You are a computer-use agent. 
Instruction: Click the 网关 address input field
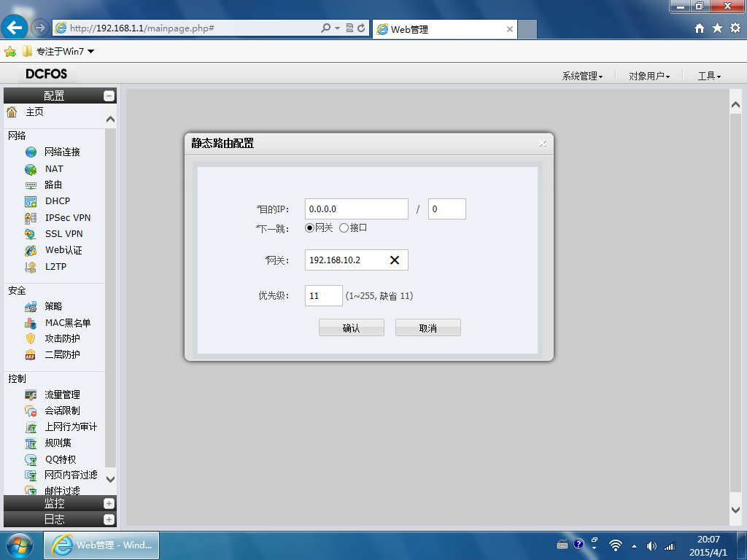(356, 260)
